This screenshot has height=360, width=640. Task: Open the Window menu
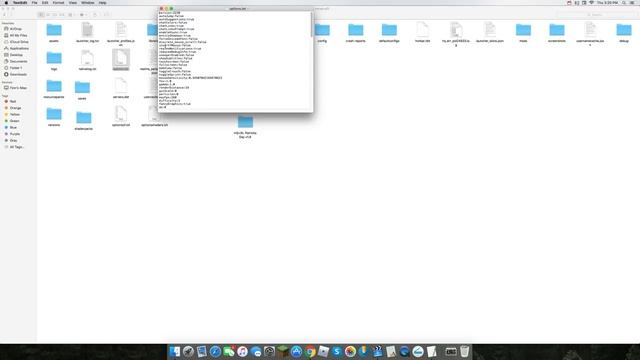tap(87, 3)
